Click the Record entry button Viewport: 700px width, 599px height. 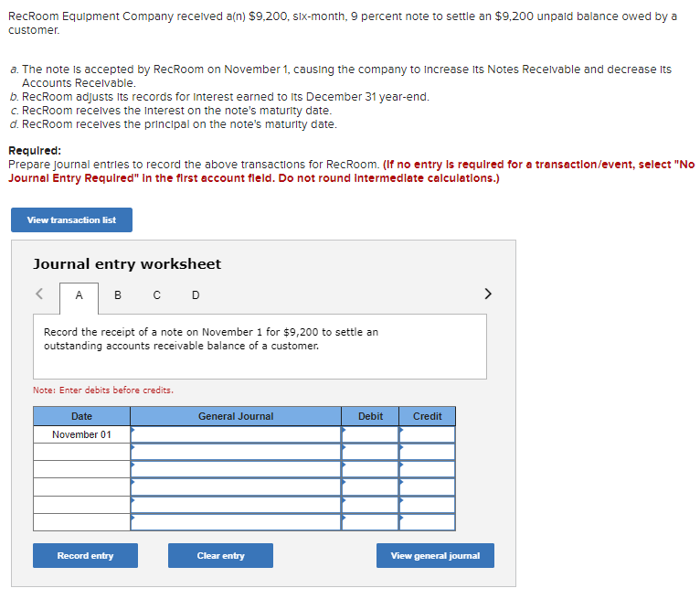pyautogui.click(x=85, y=556)
